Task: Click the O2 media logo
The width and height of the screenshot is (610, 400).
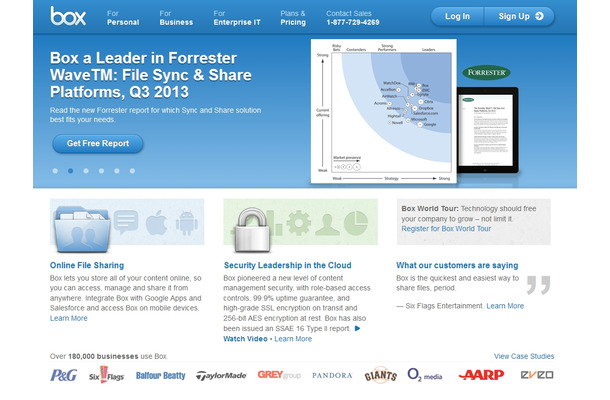Action: tap(424, 375)
